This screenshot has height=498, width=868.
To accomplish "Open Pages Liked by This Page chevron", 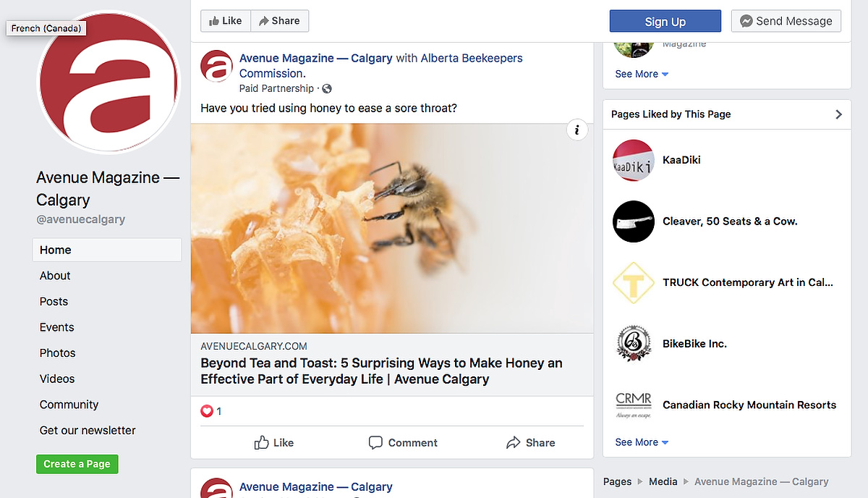I will tap(838, 114).
